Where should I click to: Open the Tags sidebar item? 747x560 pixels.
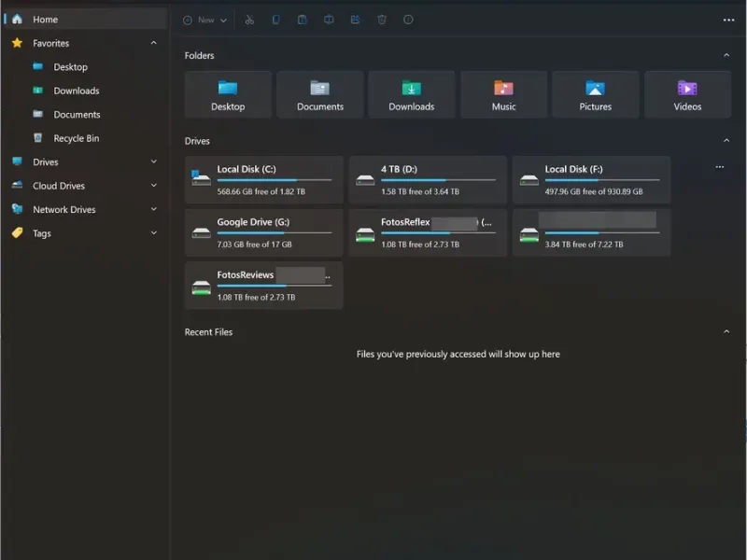tap(42, 233)
